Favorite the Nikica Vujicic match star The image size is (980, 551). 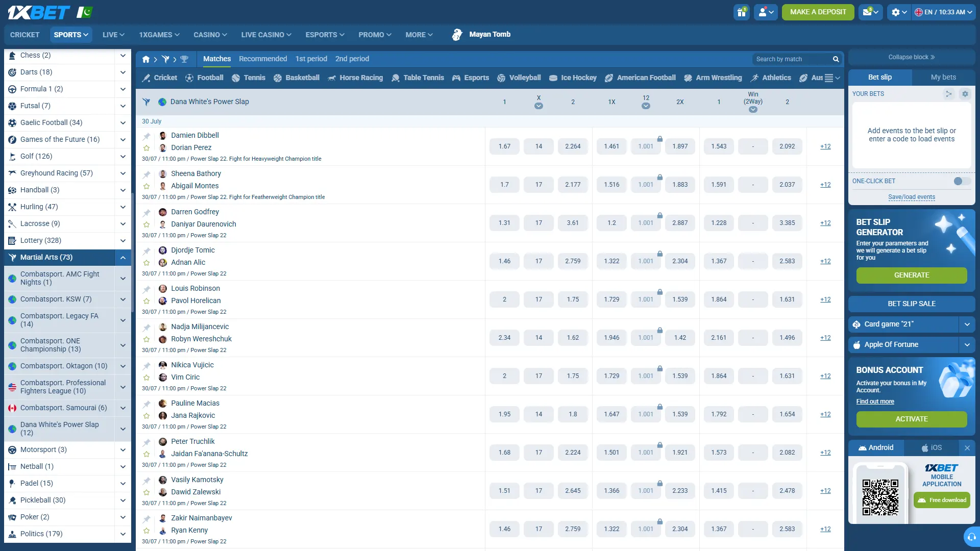[x=146, y=378]
